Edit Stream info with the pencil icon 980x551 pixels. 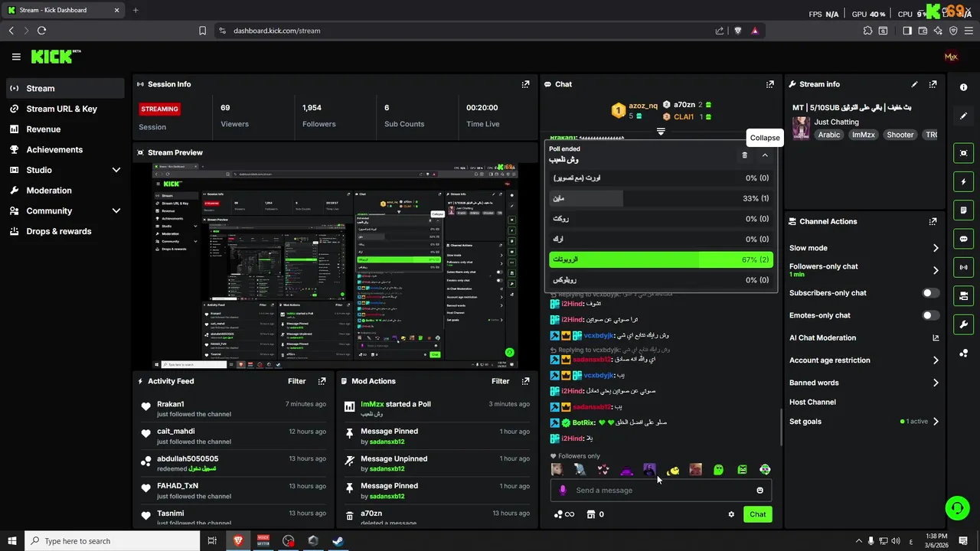click(x=914, y=84)
